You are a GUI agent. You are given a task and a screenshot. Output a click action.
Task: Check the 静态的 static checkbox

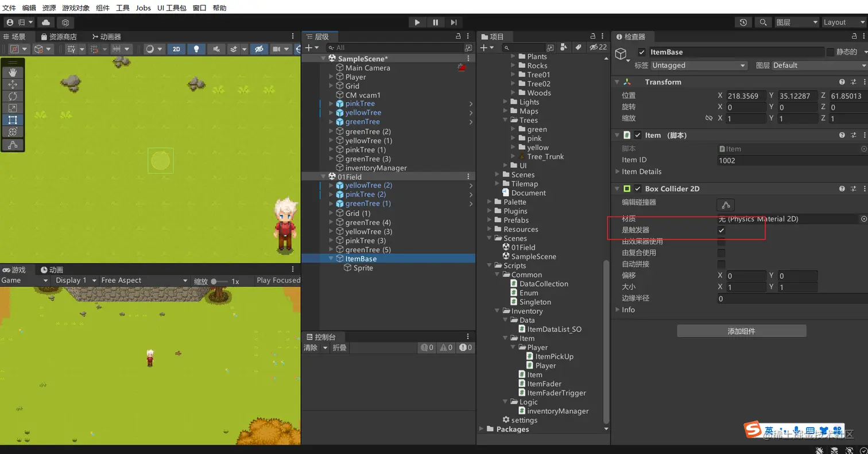click(x=830, y=52)
